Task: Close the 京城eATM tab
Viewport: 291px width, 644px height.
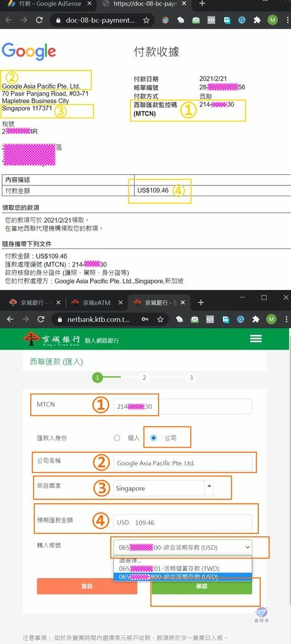Action: pyautogui.click(x=120, y=303)
